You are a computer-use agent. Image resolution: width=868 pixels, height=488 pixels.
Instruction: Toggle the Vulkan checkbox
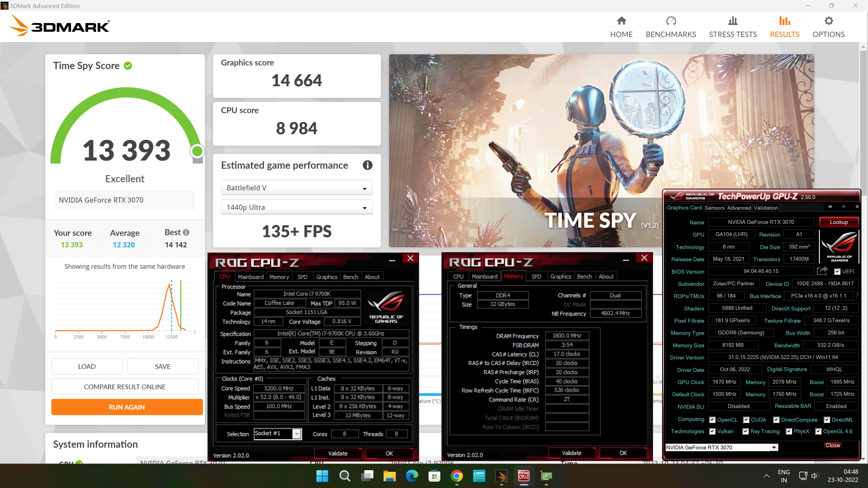click(712, 431)
